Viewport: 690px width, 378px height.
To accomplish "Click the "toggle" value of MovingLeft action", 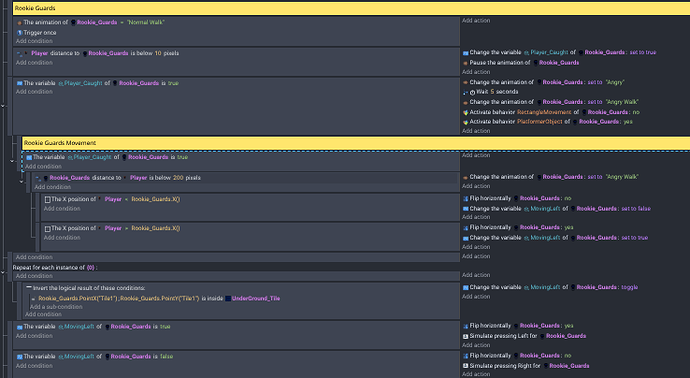I will coord(629,287).
